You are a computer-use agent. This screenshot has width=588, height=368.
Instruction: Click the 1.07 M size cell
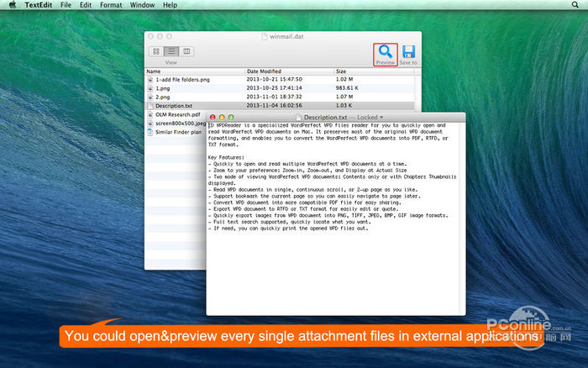pos(344,97)
